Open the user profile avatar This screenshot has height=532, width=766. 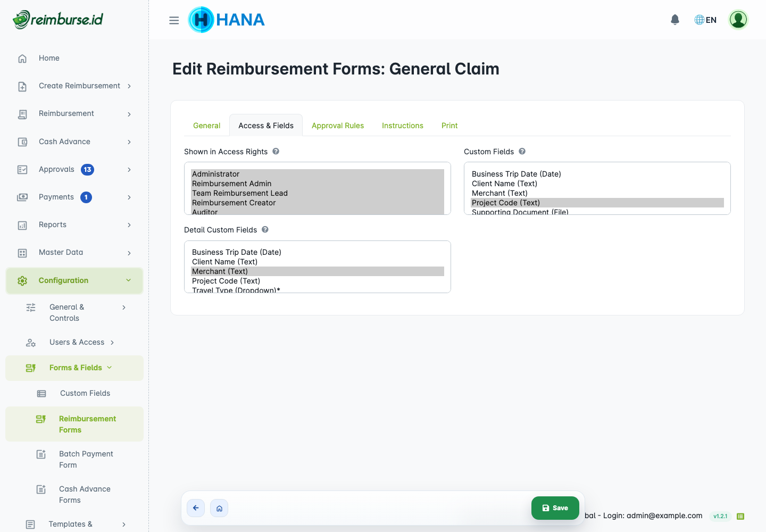(x=738, y=20)
